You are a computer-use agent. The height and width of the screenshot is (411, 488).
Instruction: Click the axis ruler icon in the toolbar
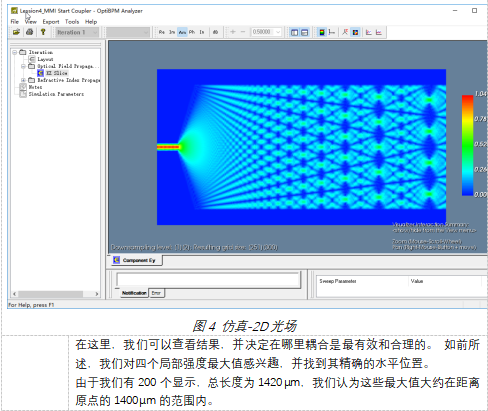coord(332,32)
